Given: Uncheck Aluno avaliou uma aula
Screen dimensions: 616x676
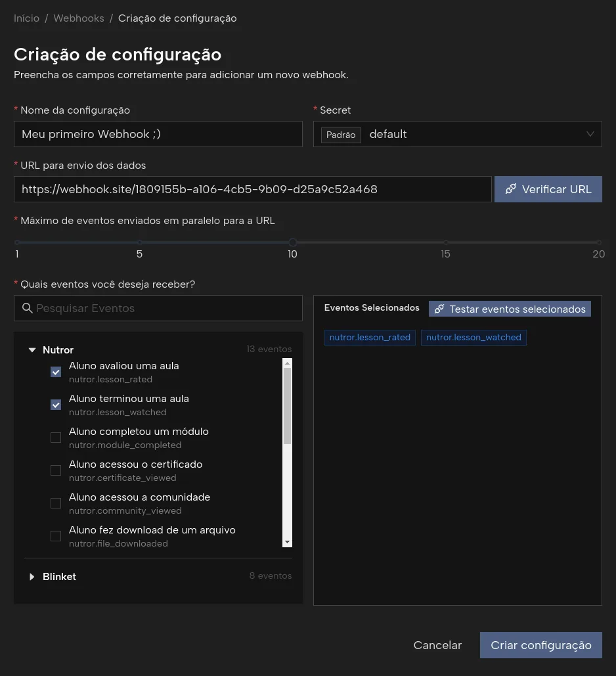Looking at the screenshot, I should point(56,372).
